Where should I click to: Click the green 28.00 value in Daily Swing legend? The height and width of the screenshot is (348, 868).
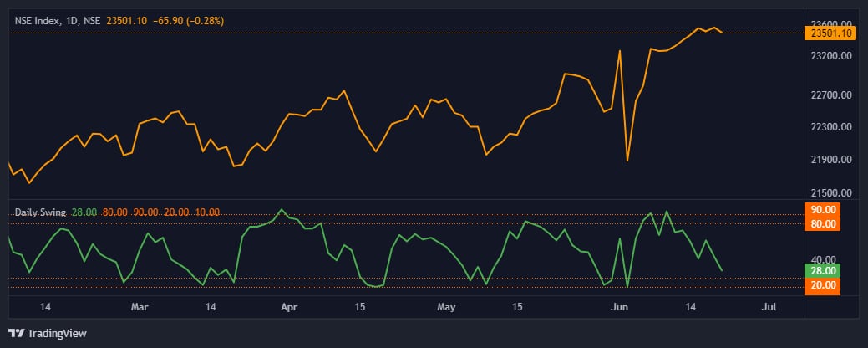coord(84,212)
